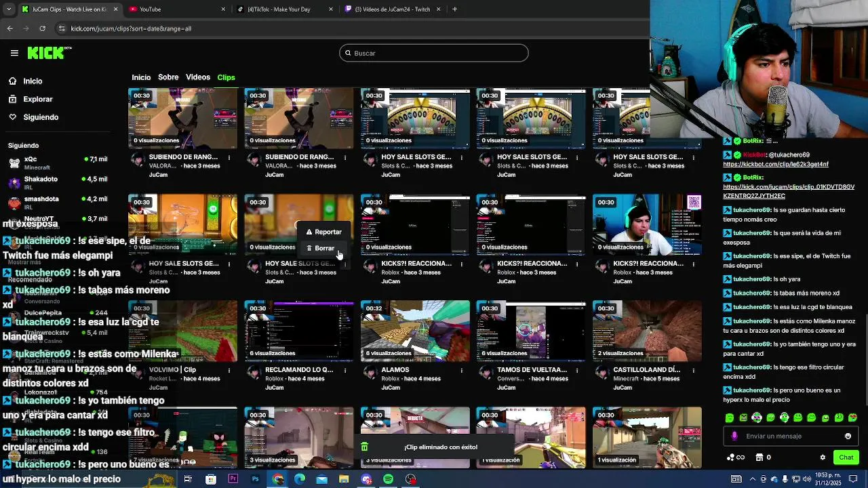The image size is (868, 488).
Task: Switch to the Sobre channel tab
Action: click(x=168, y=77)
